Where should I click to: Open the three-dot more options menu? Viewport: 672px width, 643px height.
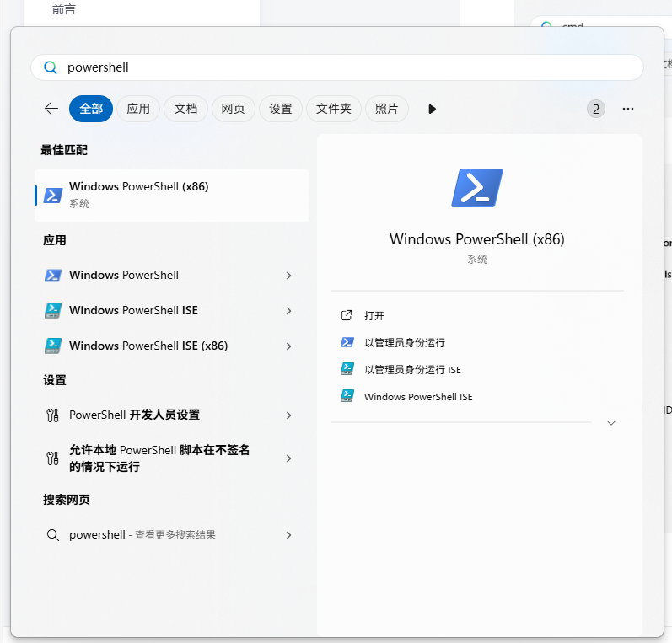coord(628,109)
